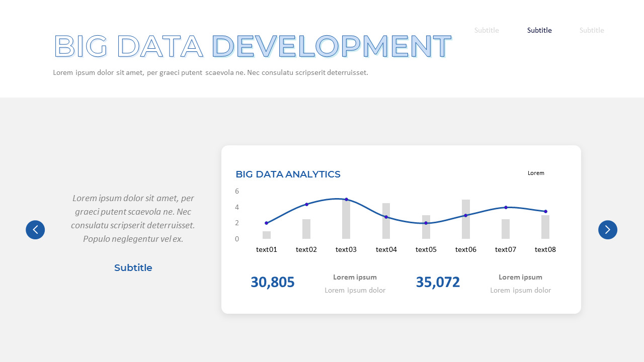
Task: Select the BIG DATA ANALYTICS heading
Action: click(x=288, y=174)
